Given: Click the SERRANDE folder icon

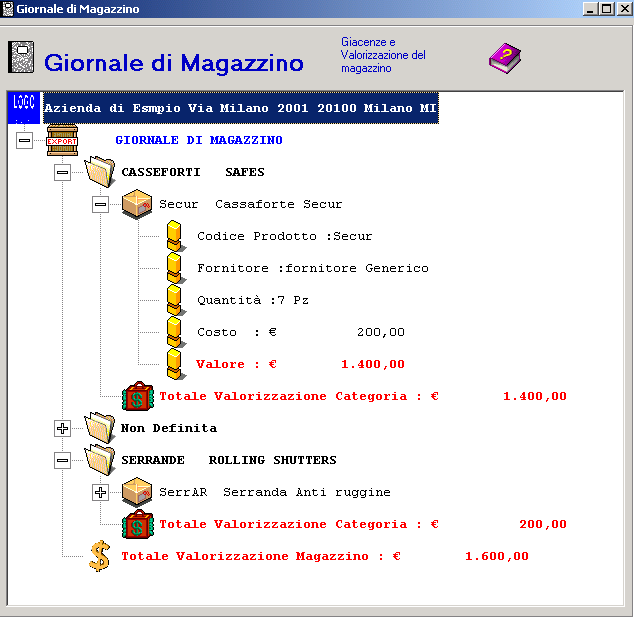Looking at the screenshot, I should (x=100, y=460).
